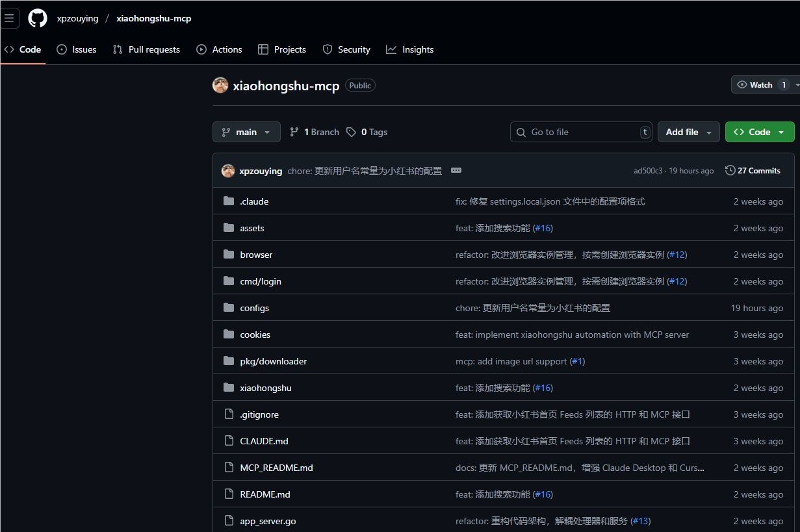The width and height of the screenshot is (800, 532).
Task: Click the GitHub Octocat logo
Action: coord(38,18)
